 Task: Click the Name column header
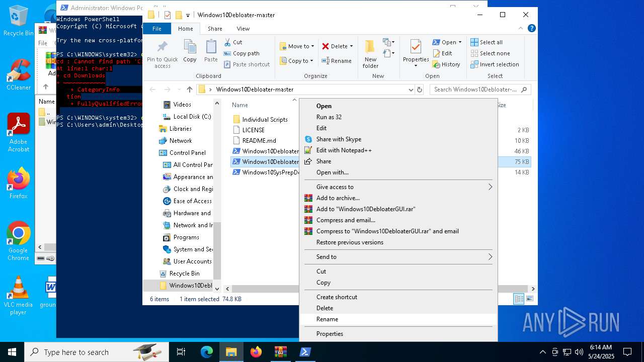(240, 105)
